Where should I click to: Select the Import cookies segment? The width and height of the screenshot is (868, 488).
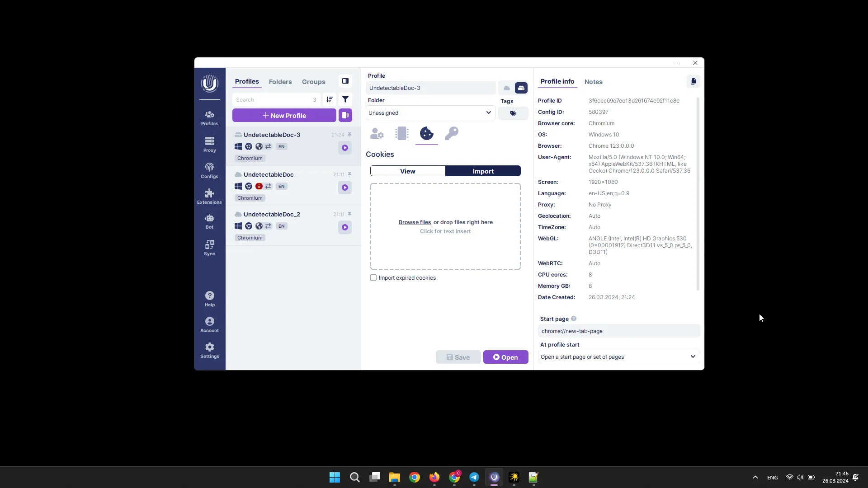[x=483, y=171]
